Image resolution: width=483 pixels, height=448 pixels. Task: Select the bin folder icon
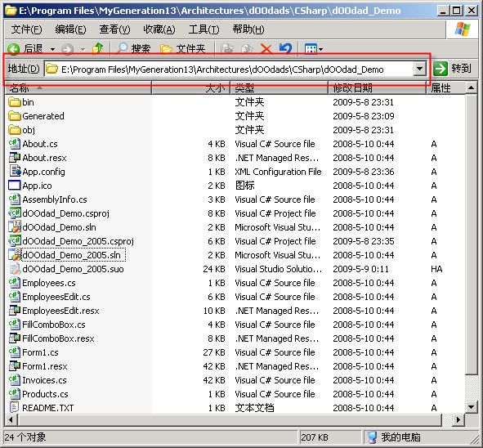tap(15, 102)
